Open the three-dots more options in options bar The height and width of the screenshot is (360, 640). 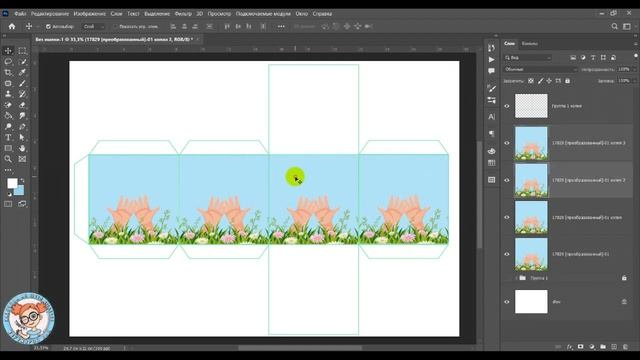point(281,26)
